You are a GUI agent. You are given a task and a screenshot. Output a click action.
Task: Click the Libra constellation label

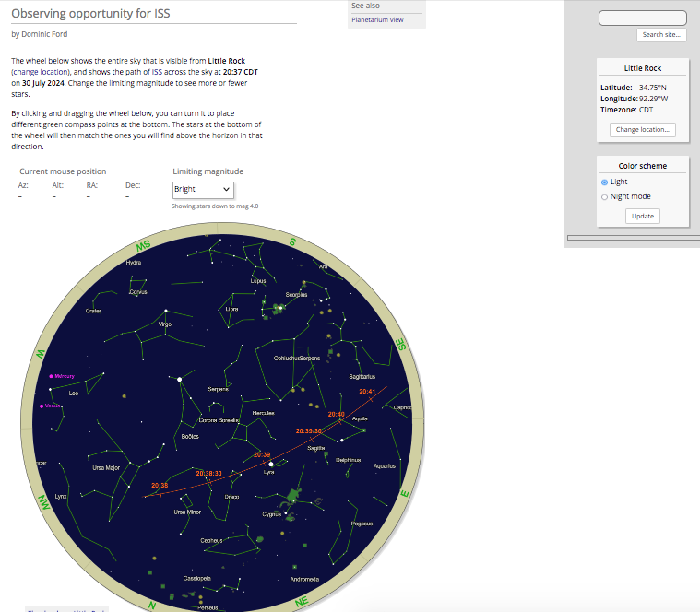click(231, 309)
